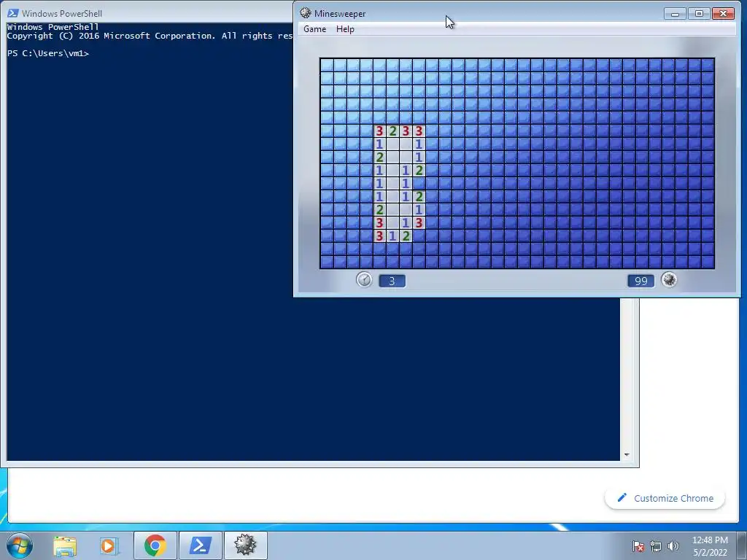747x560 pixels.
Task: Open the Windows Start menu
Action: click(20, 545)
